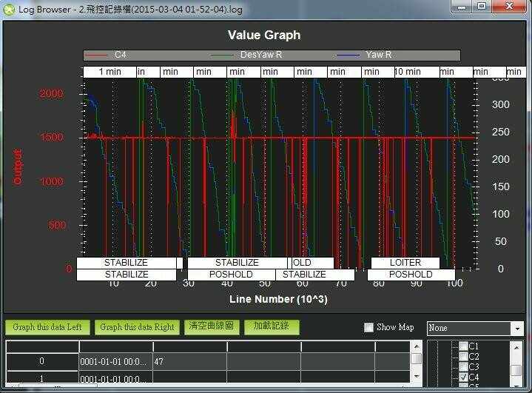Close the Log Browser window
The width and height of the screenshot is (532, 393).
pyautogui.click(x=511, y=7)
